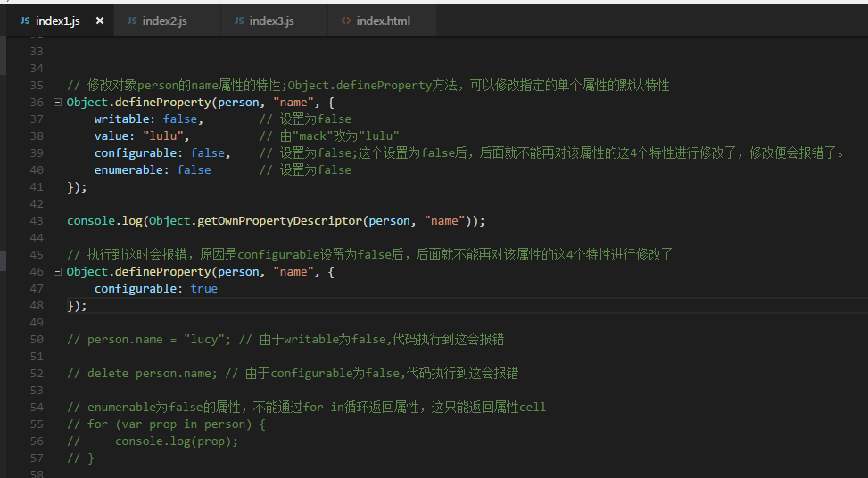Click line number 43 in the gutter
This screenshot has height=478, width=868.
[x=37, y=221]
